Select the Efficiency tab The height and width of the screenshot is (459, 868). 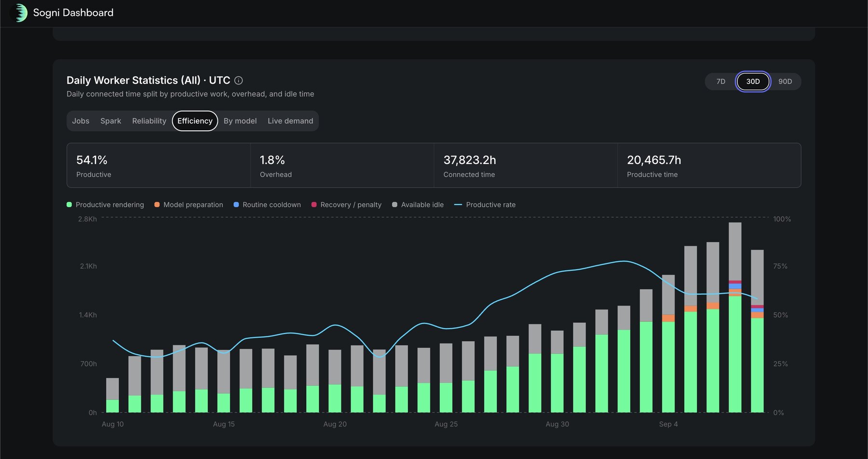tap(195, 121)
